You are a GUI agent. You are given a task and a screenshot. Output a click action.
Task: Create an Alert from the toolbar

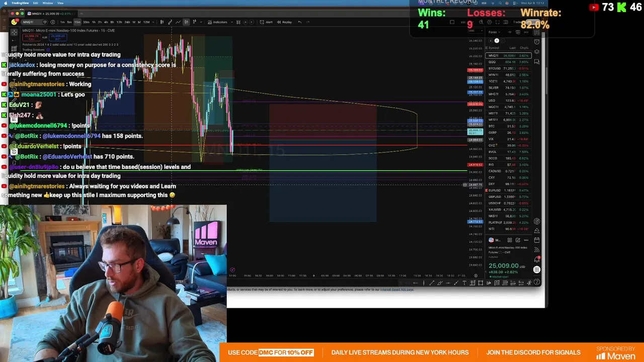[x=266, y=22]
